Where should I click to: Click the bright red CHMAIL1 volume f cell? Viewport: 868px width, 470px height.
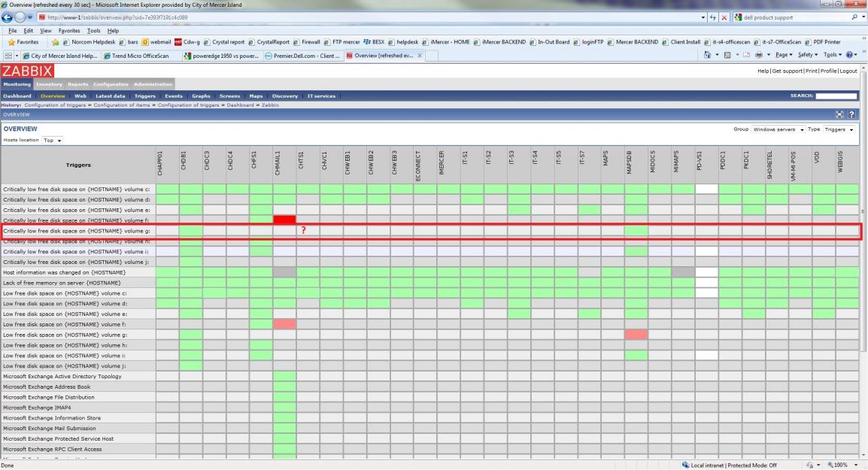point(284,220)
